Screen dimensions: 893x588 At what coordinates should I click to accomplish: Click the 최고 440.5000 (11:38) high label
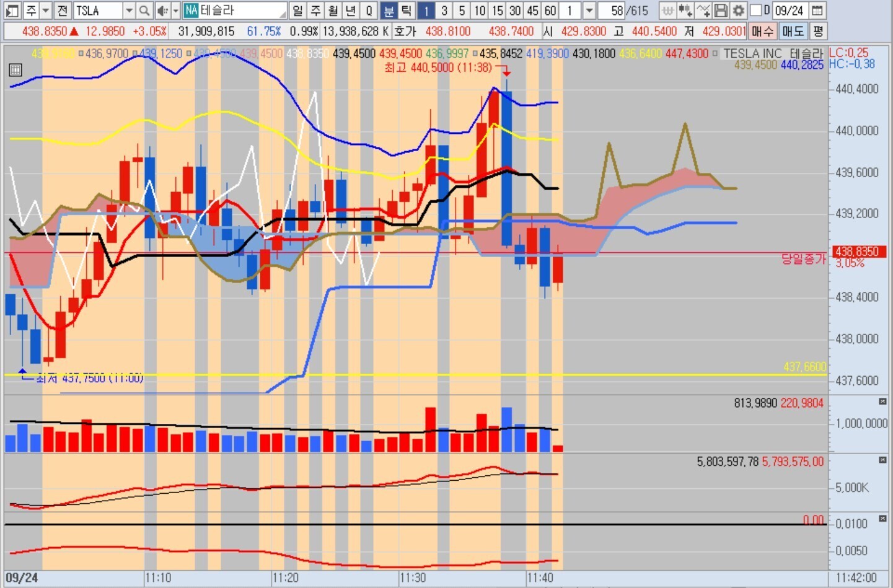click(438, 67)
